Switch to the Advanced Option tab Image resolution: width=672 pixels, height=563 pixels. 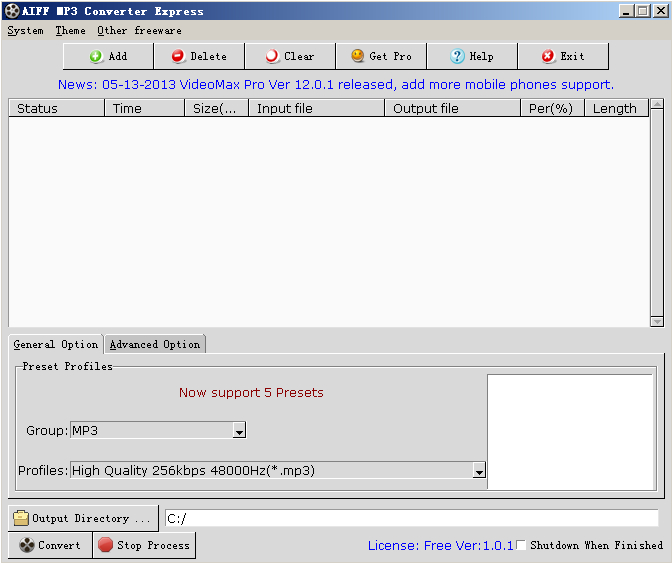pos(155,344)
